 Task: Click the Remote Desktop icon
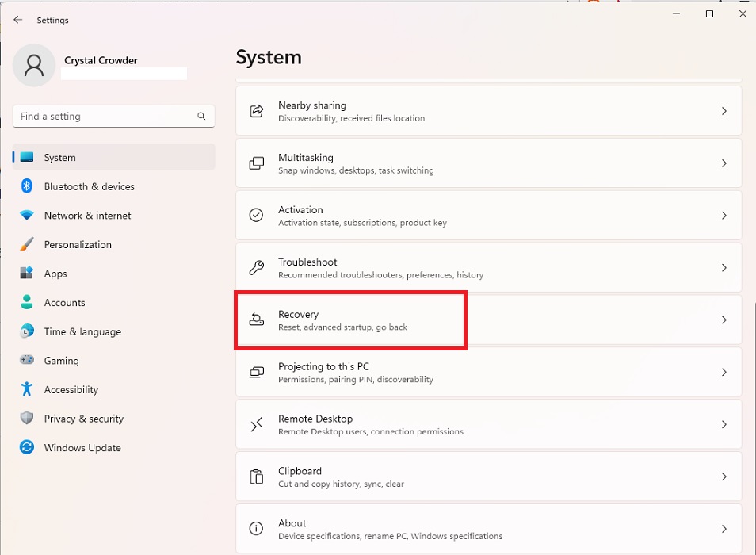tap(256, 424)
